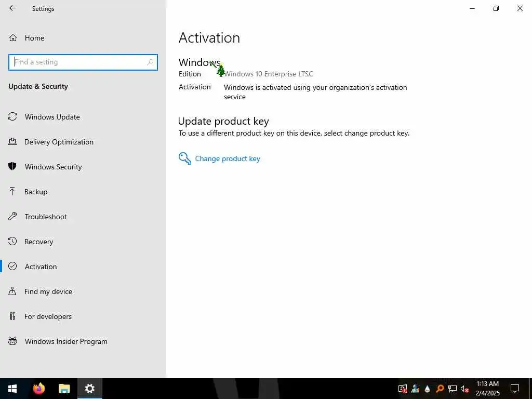Click the water droplet tray icon
532x399 pixels.
(x=428, y=389)
